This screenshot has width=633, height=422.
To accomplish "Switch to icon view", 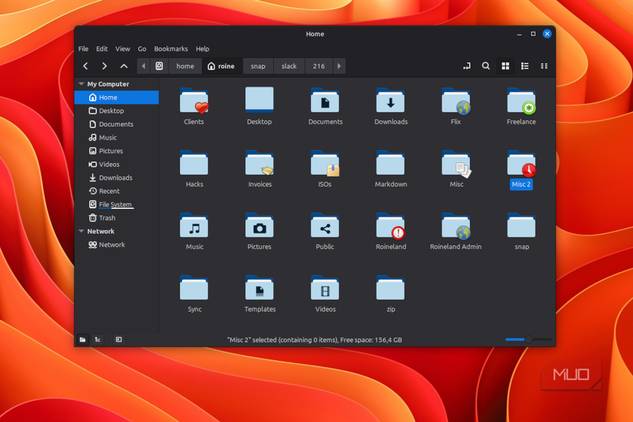I will click(505, 66).
